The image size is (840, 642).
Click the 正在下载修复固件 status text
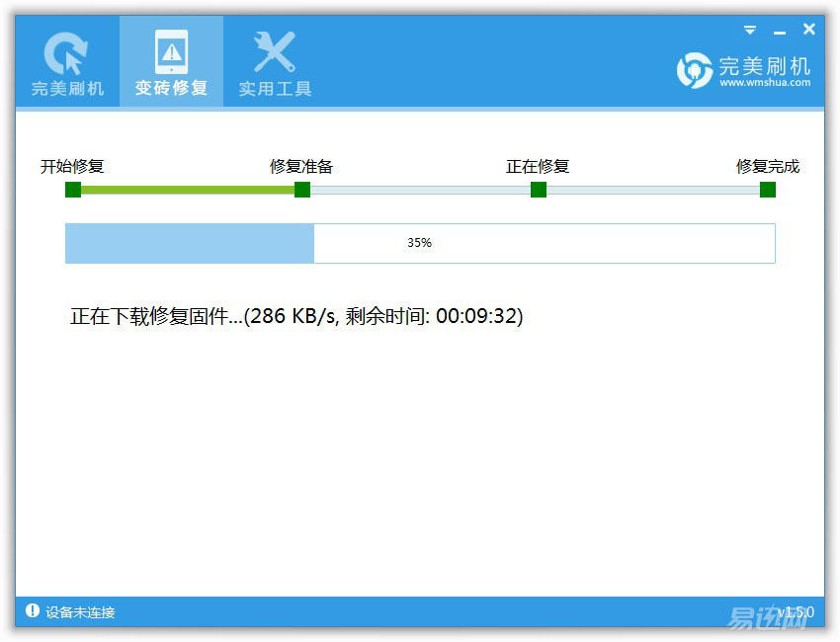pos(296,316)
